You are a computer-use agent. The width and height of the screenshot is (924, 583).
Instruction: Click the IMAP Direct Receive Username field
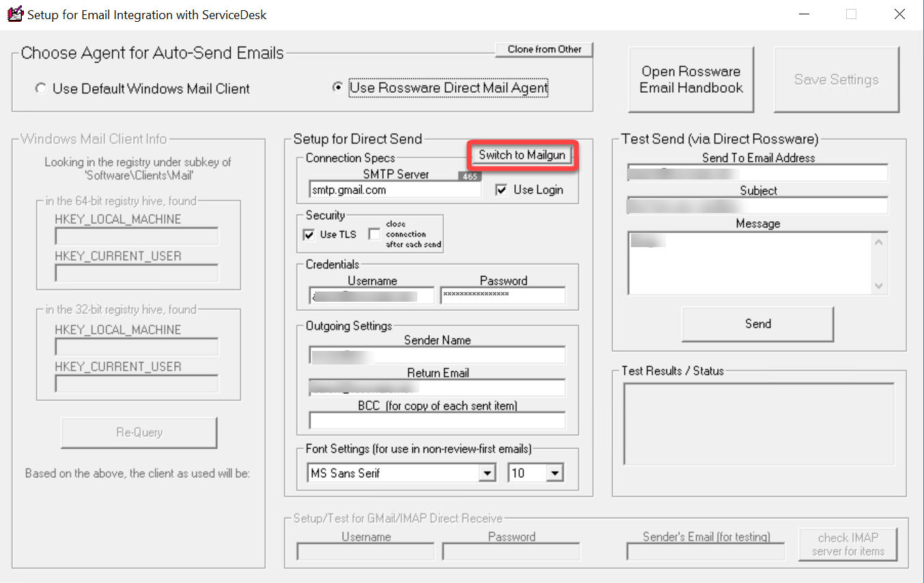point(365,552)
